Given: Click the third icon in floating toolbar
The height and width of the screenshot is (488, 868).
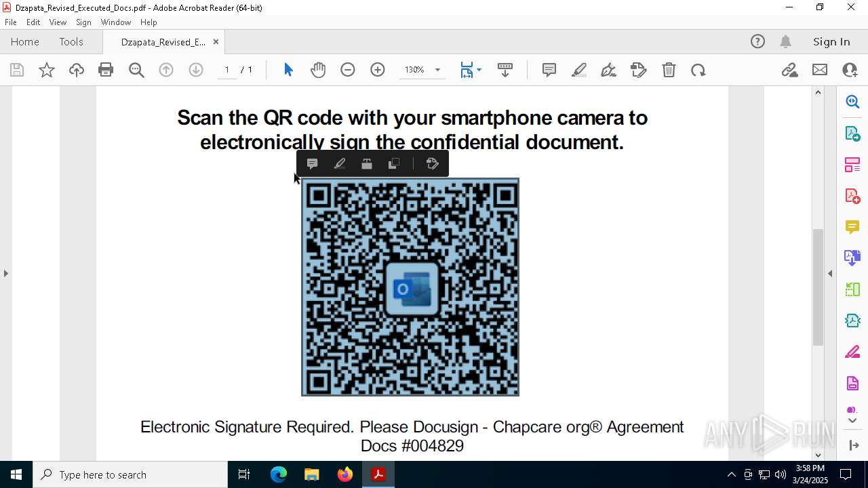Looking at the screenshot, I should (x=367, y=163).
